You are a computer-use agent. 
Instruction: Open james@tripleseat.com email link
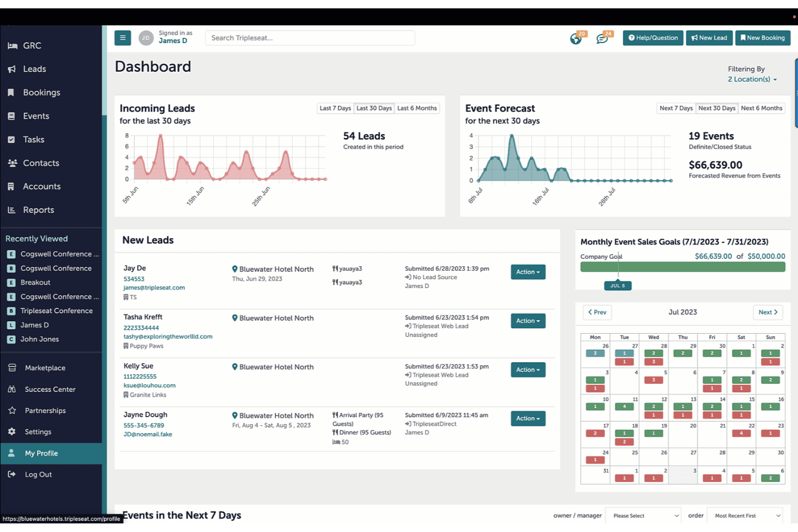point(154,288)
